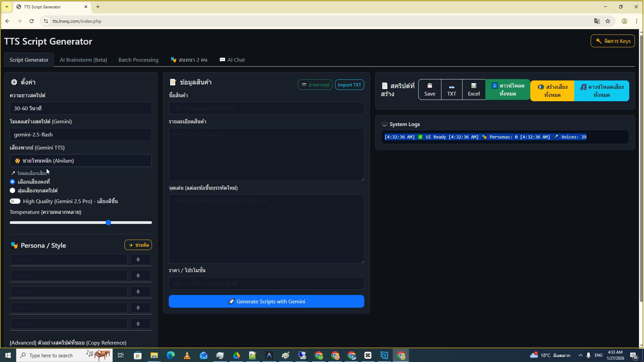Click the yellow สร้างเสียงทั้งหมด speaker button
The width and height of the screenshot is (644, 362).
552,90
